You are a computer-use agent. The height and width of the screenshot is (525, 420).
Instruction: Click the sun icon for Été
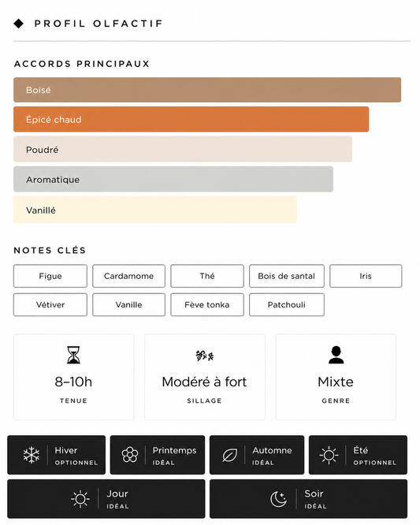click(329, 455)
